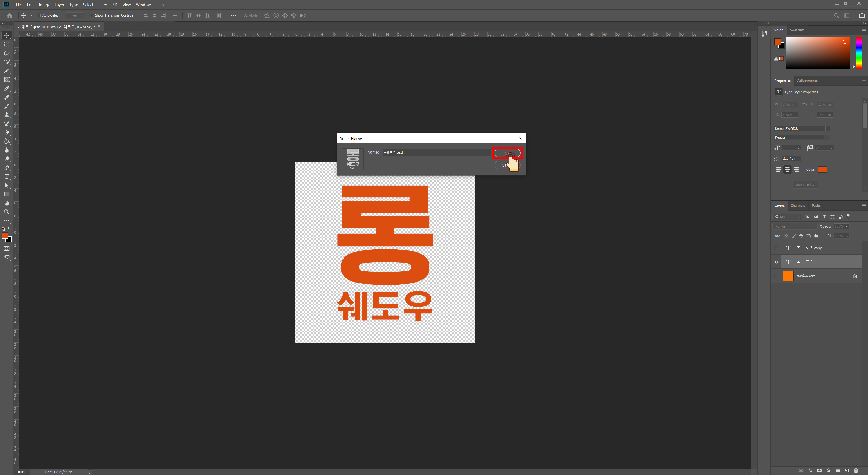
Task: Open the KoreanSWGI3R font family dropdown
Action: click(x=828, y=128)
